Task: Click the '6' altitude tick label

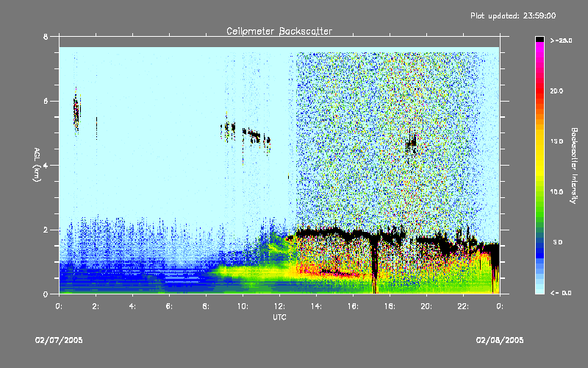Action: click(x=46, y=101)
